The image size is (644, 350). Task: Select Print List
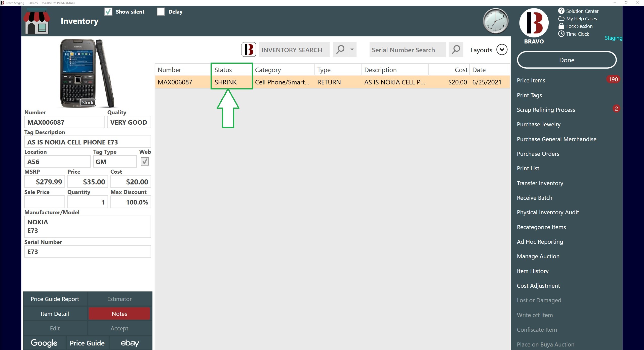click(x=528, y=168)
